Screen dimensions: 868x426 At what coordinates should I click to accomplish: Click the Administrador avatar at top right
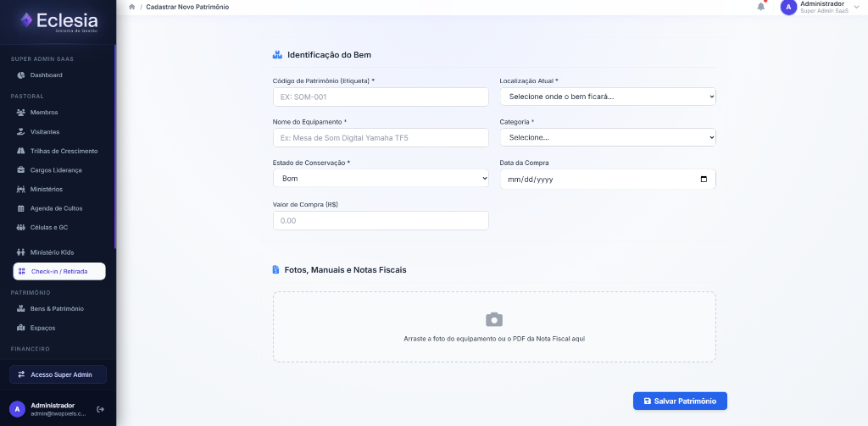(788, 7)
